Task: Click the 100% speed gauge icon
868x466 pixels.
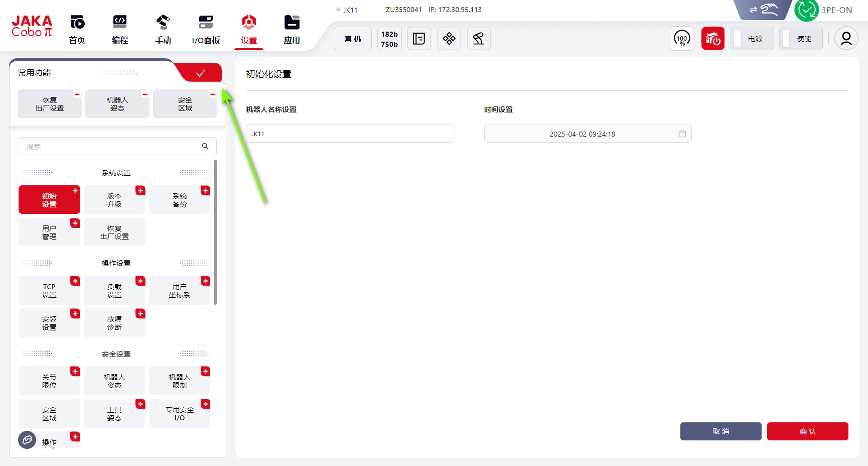Action: click(682, 39)
